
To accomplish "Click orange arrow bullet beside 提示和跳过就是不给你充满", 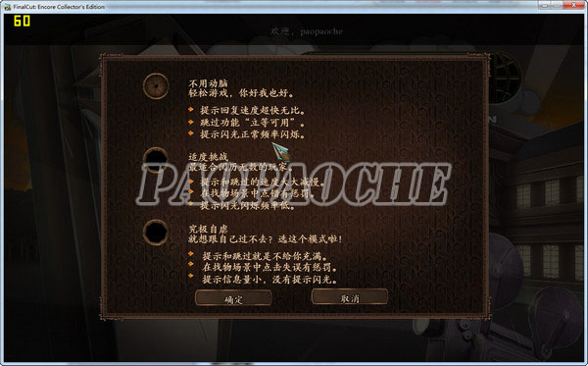I will click(x=191, y=254).
